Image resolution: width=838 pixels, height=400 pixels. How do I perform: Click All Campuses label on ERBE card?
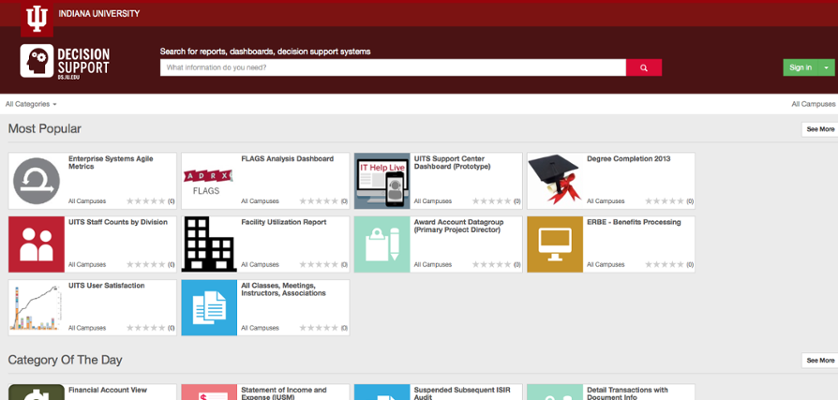click(606, 265)
